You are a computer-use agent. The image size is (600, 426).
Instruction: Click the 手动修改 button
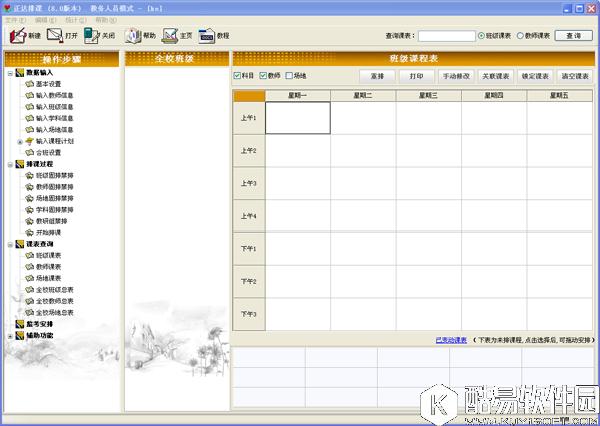point(456,76)
